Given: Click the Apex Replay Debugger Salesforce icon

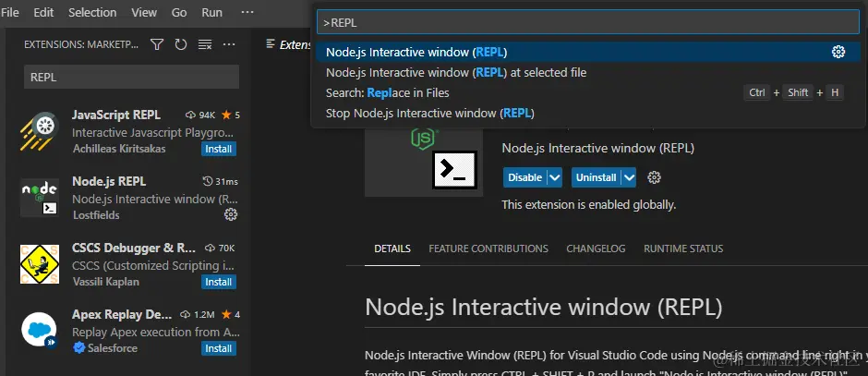Looking at the screenshot, I should (x=39, y=331).
